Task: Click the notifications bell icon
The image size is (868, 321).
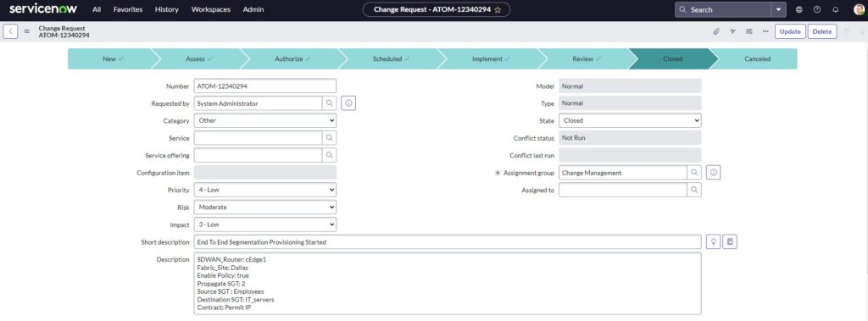Action: (835, 9)
